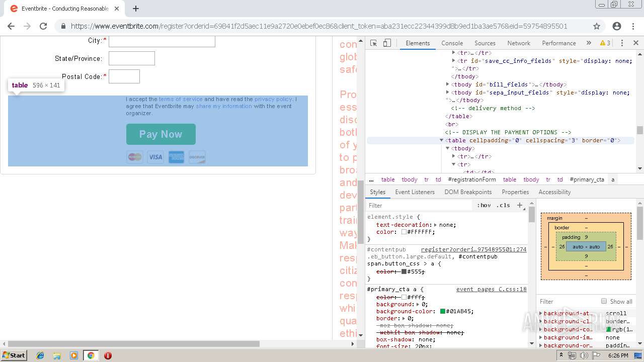Open the DOM Breakpoints sidebar tab
The height and width of the screenshot is (362, 644).
tap(468, 192)
